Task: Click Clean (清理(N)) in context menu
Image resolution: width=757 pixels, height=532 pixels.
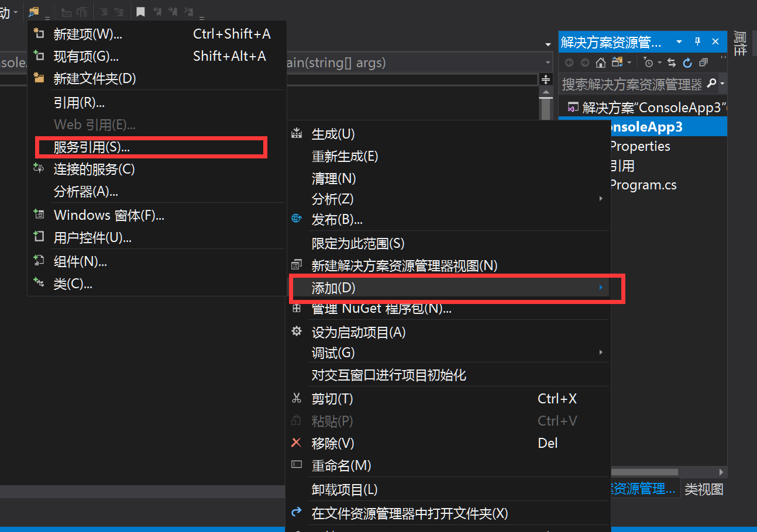Action: pyautogui.click(x=448, y=178)
